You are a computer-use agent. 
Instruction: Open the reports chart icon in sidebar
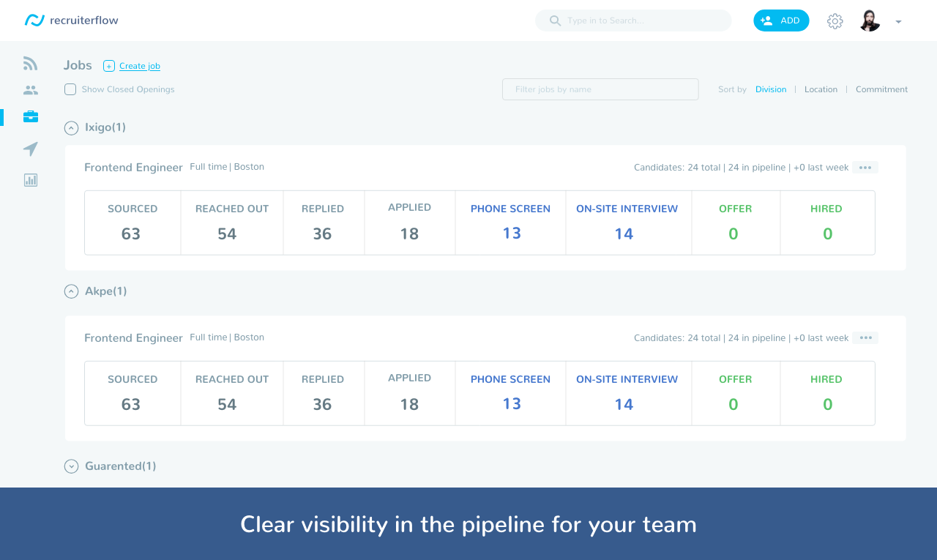[x=30, y=179]
